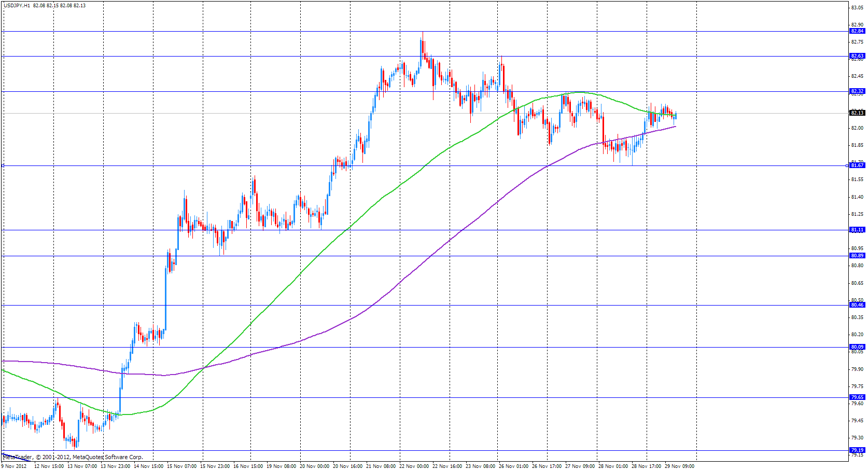The height and width of the screenshot is (470, 868).
Task: Select the 81.11 horizontal level price tag
Action: 857,230
